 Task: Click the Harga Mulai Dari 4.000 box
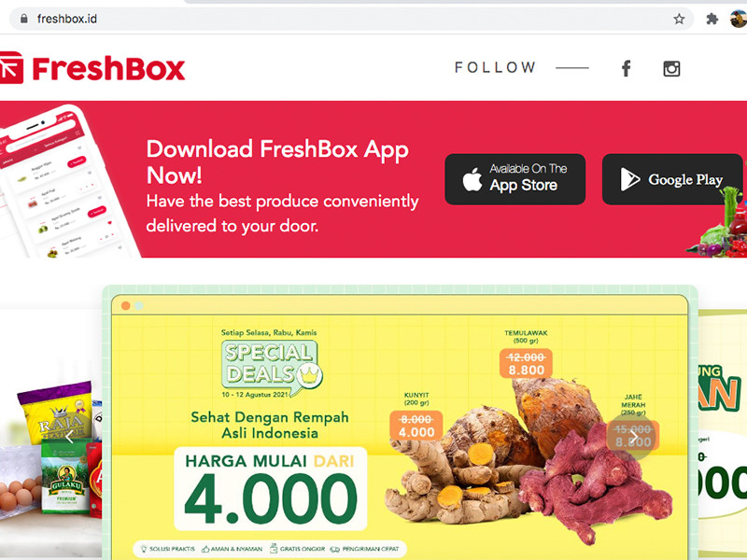(x=271, y=489)
